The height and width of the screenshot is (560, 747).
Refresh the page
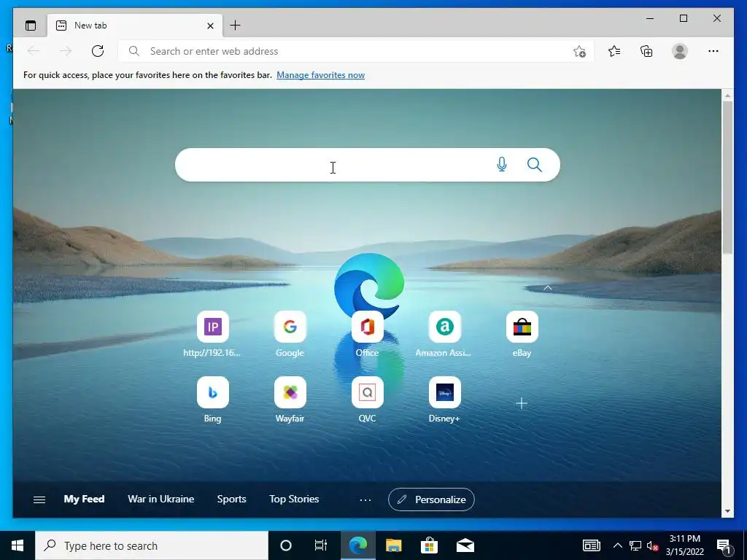coord(98,51)
